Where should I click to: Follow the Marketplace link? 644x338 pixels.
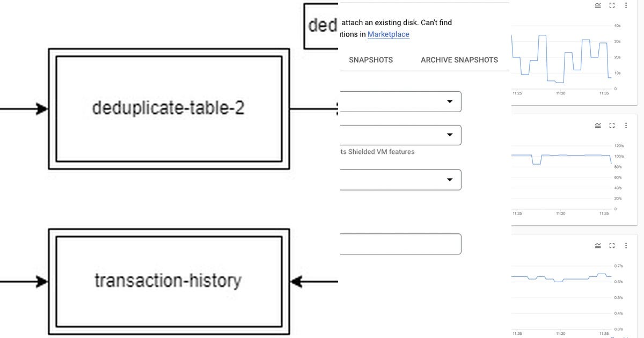point(388,34)
